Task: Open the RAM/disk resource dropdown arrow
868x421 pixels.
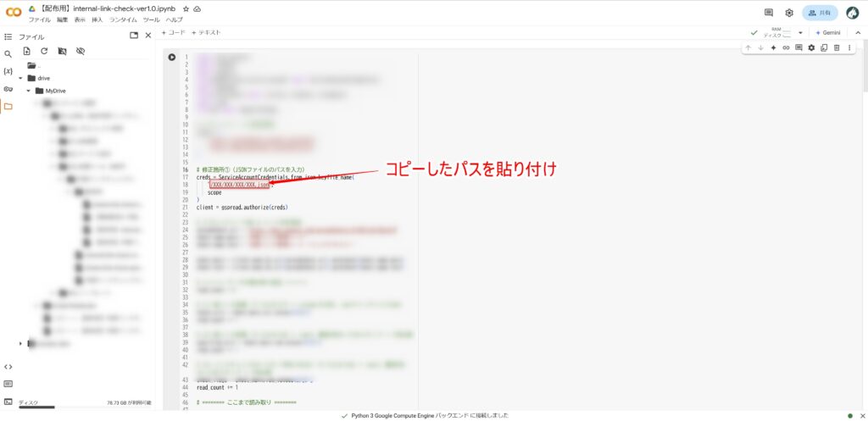Action: [799, 32]
